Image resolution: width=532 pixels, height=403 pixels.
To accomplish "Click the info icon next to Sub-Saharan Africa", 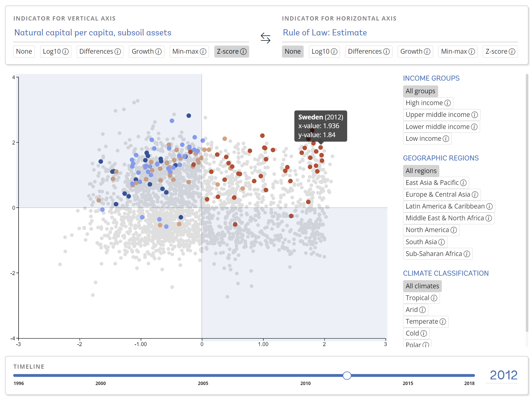I will point(466,253).
